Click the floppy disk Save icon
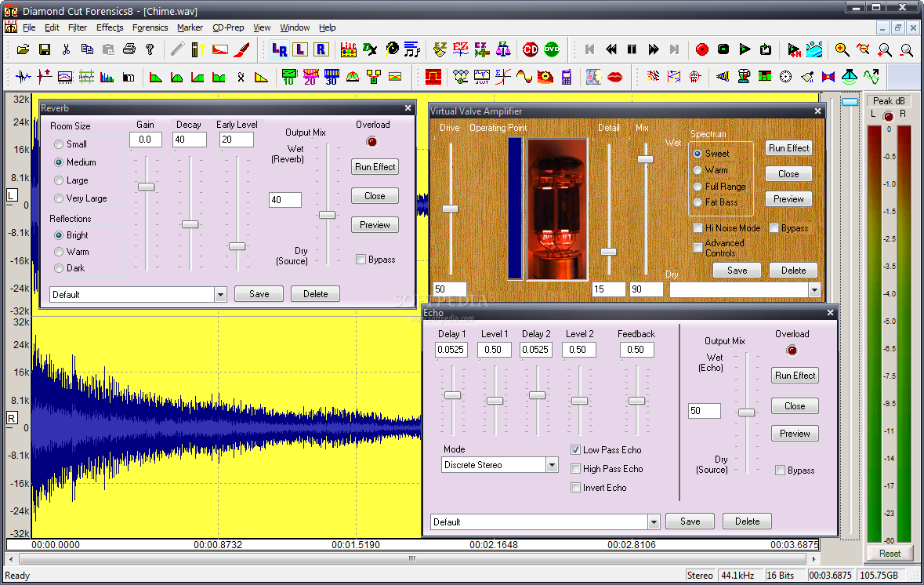Screen dimensions: 924x585 (x=44, y=49)
